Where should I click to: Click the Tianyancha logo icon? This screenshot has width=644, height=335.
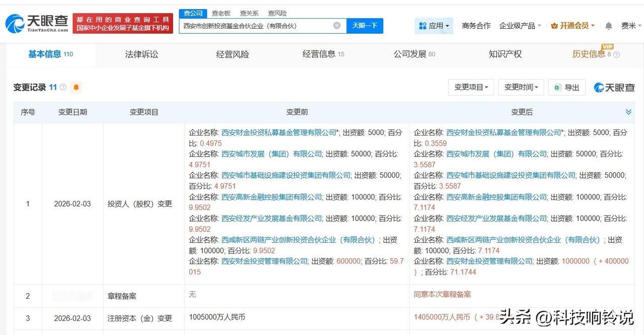[16, 23]
